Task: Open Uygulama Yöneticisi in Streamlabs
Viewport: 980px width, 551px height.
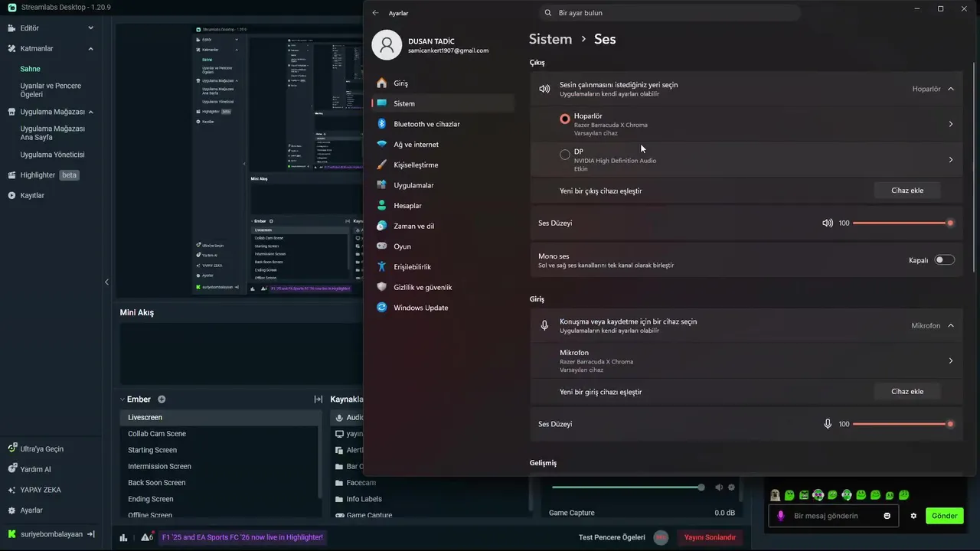Action: pyautogui.click(x=53, y=155)
